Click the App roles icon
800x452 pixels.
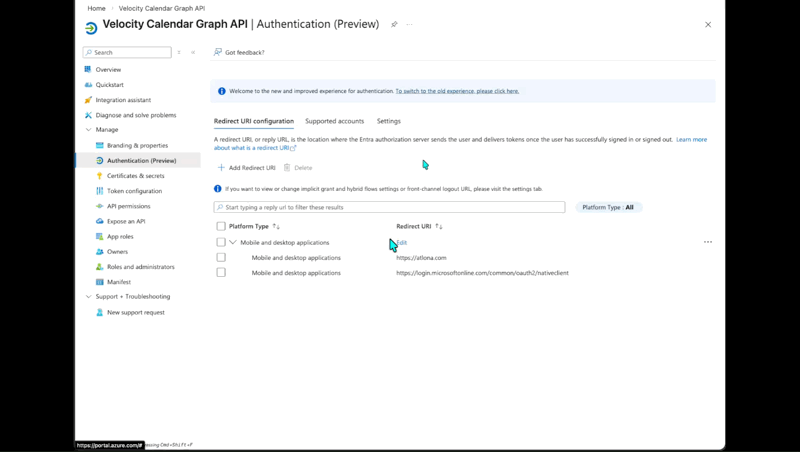[x=99, y=236]
